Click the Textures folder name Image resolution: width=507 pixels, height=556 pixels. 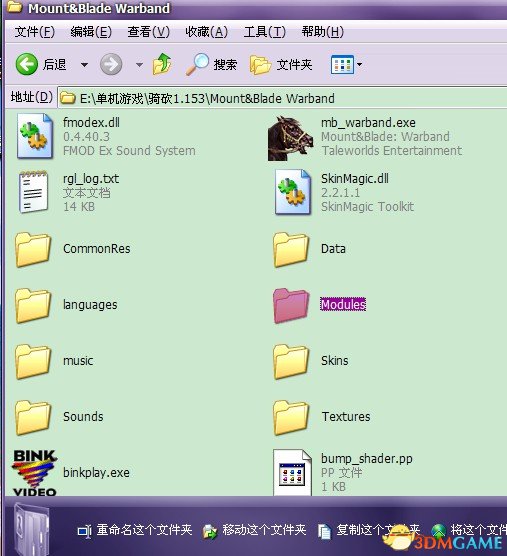[x=346, y=417]
